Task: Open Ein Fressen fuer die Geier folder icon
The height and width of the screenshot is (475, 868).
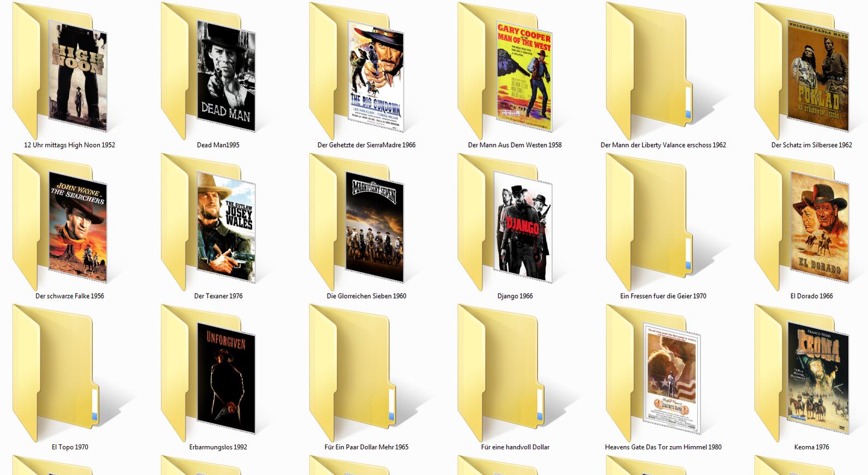Action: 650,222
